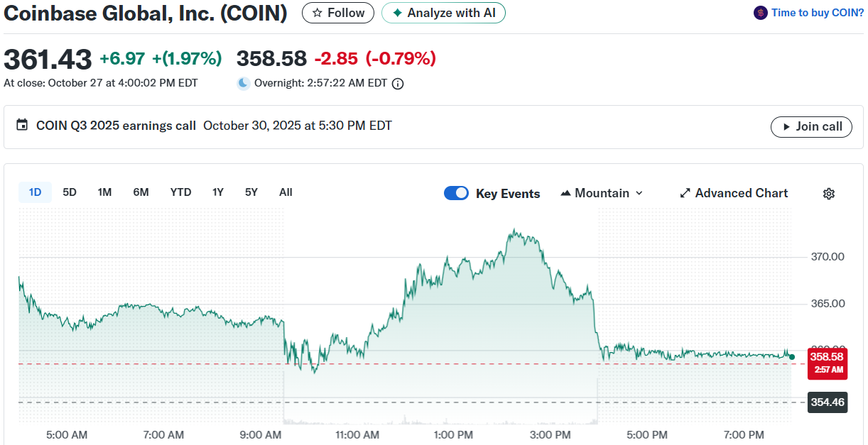Follow Coinbase Global stock
This screenshot has width=868, height=445.
338,13
